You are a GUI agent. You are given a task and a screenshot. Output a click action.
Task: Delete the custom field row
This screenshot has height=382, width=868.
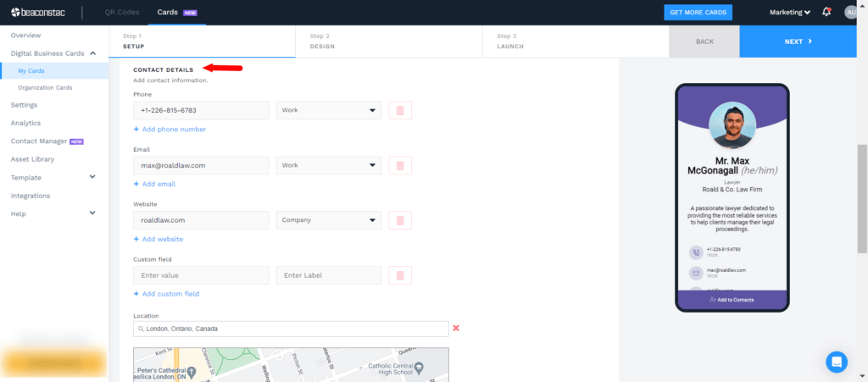(400, 275)
